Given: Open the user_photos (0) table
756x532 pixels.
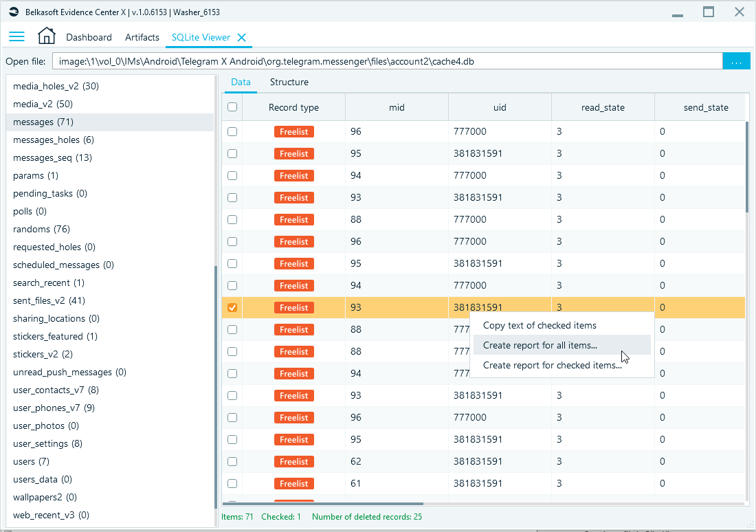Looking at the screenshot, I should (109, 426).
